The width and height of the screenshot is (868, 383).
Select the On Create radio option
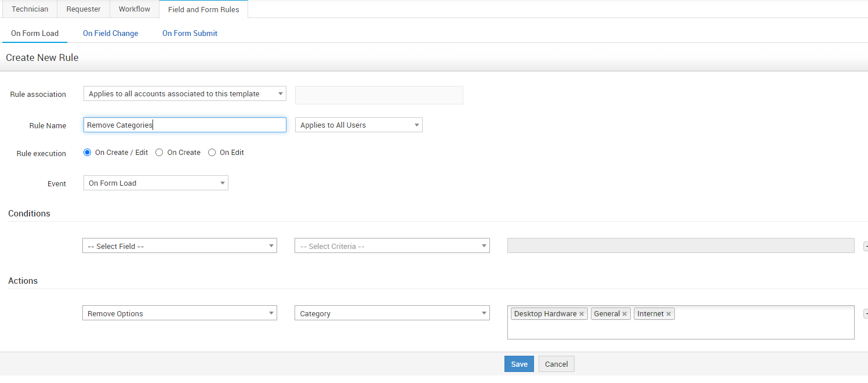[159, 153]
